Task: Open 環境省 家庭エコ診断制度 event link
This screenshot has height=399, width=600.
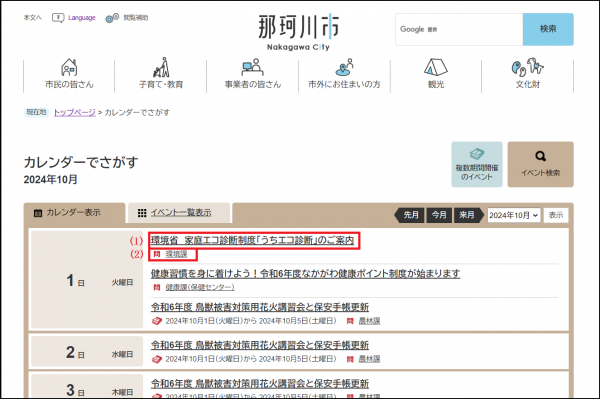Action: (253, 240)
